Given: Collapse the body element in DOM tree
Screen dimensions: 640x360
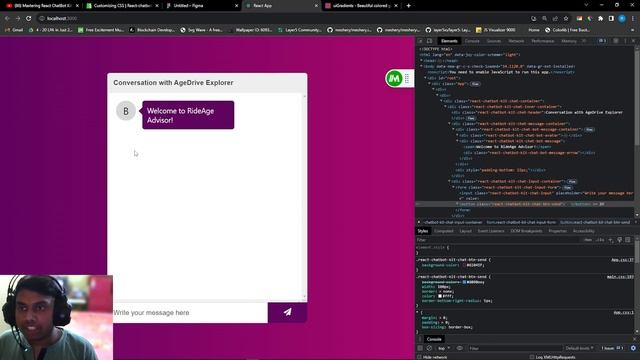Looking at the screenshot, I should [421, 66].
